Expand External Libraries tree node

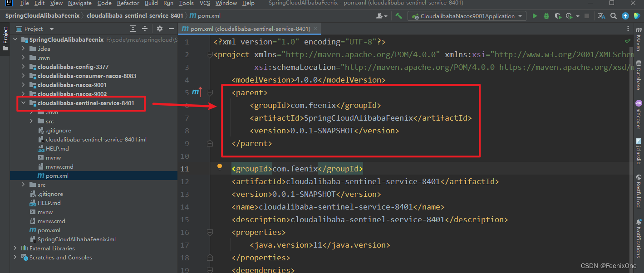[15, 248]
